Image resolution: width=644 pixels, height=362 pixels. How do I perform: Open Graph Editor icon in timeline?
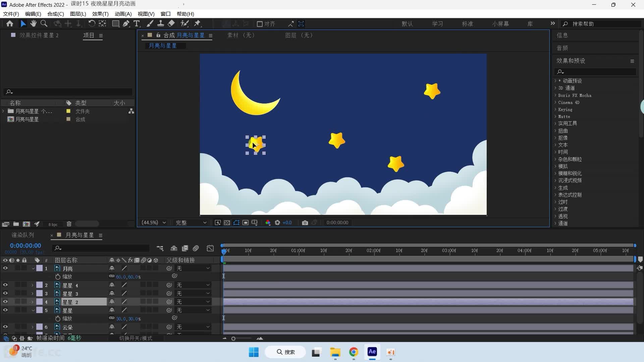click(x=210, y=248)
